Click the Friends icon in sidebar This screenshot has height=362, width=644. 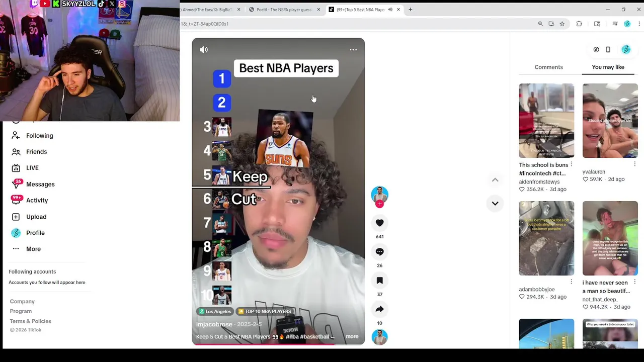[16, 152]
